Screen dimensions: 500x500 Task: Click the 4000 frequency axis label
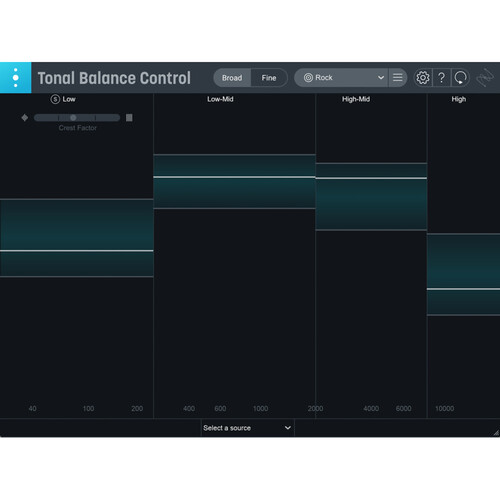click(x=371, y=408)
